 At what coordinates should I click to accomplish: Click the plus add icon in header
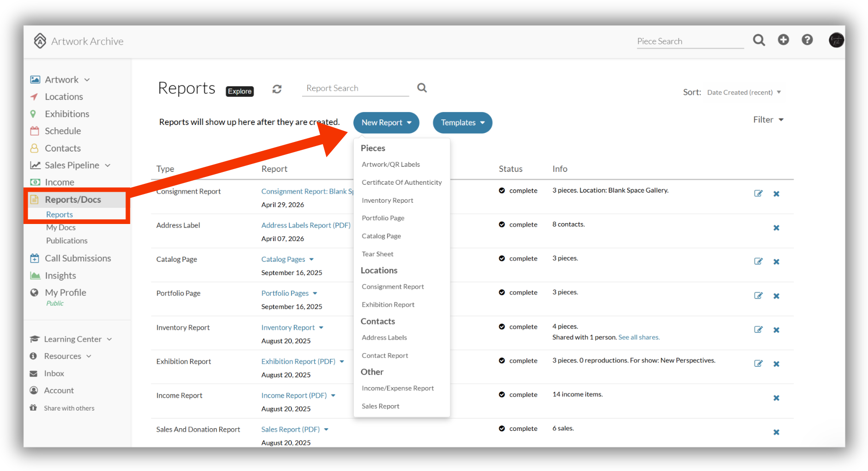click(x=783, y=40)
